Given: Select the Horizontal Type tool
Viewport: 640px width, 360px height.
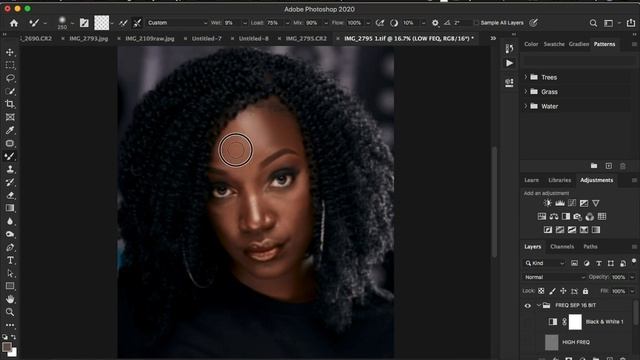Looking at the screenshot, I should click(10, 260).
